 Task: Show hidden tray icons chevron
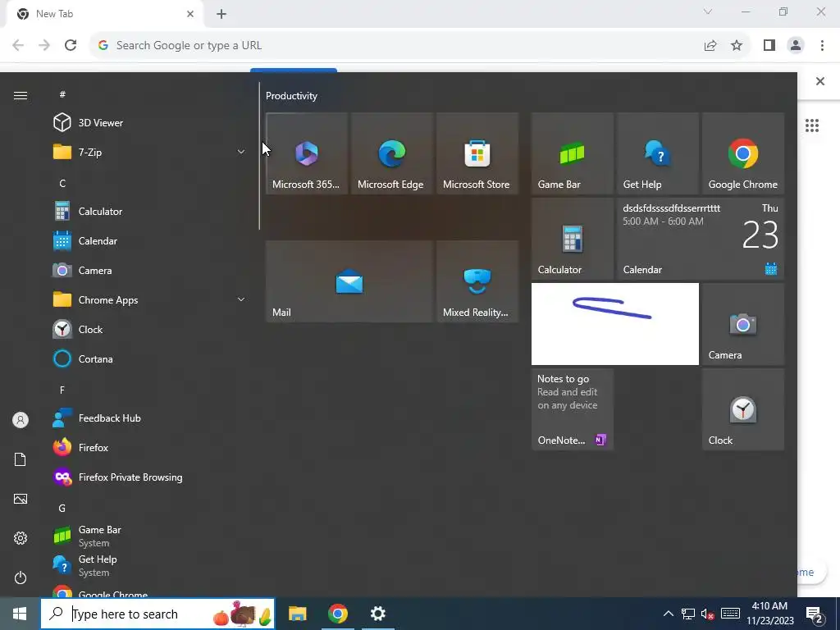pos(668,614)
